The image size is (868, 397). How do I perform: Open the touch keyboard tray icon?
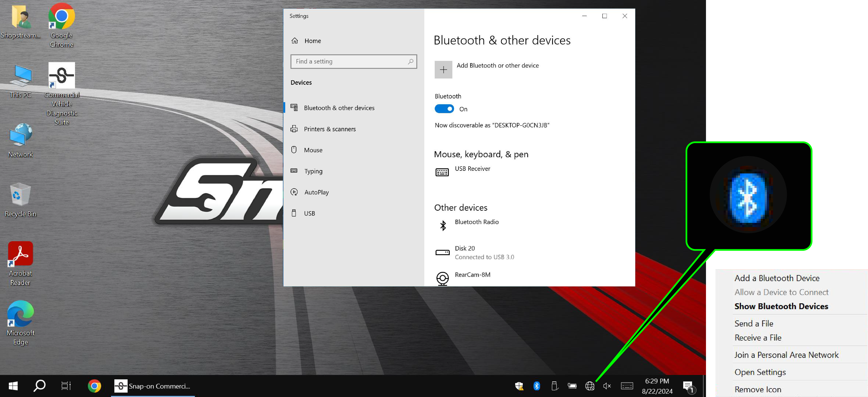[627, 386]
